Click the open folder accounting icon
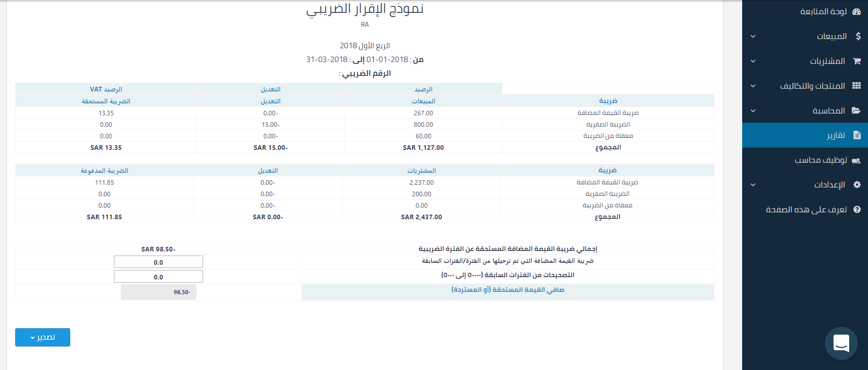Viewport: 868px width, 370px height. 856,111
